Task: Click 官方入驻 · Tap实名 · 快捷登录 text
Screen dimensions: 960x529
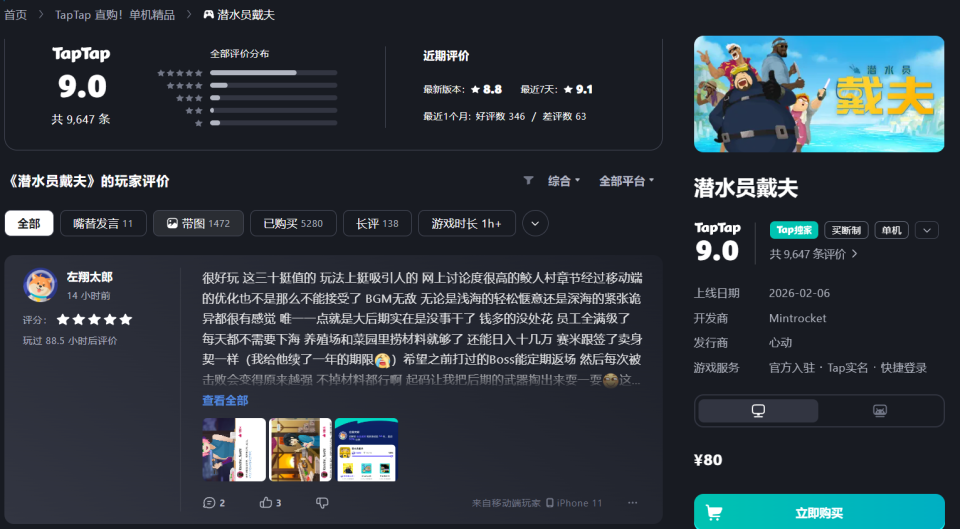Action: coord(848,368)
